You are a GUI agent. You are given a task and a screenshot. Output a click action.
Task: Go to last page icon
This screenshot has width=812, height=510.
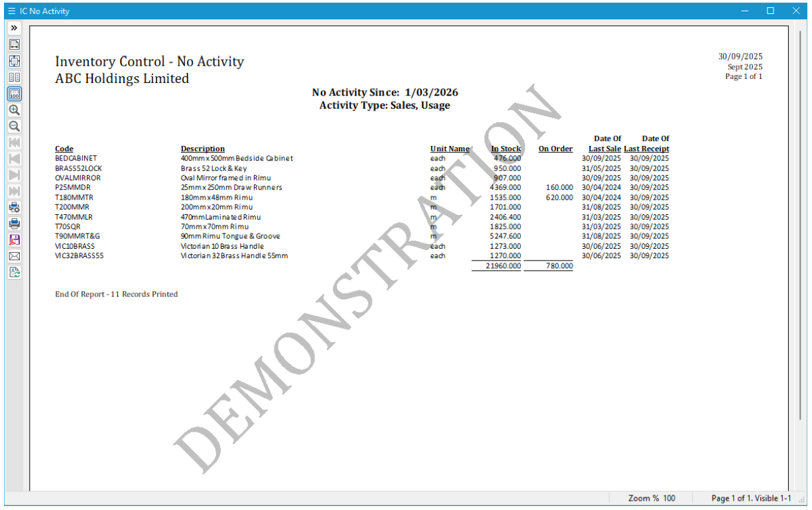pos(14,191)
